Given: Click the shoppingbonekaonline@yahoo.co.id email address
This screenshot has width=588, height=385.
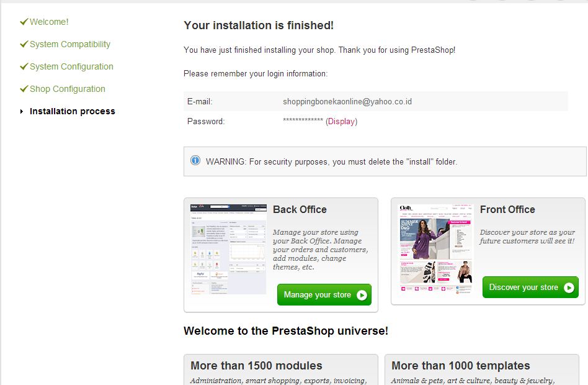Looking at the screenshot, I should point(347,101).
